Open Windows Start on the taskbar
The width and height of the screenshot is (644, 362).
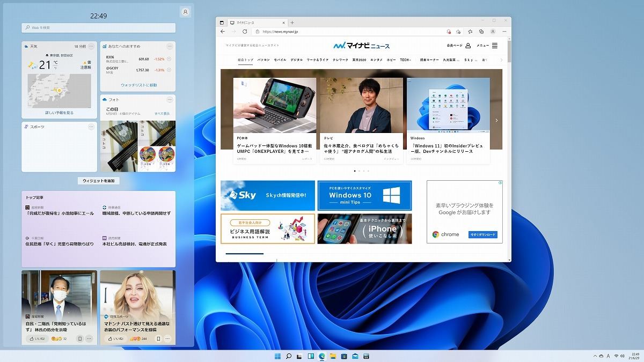point(277,356)
